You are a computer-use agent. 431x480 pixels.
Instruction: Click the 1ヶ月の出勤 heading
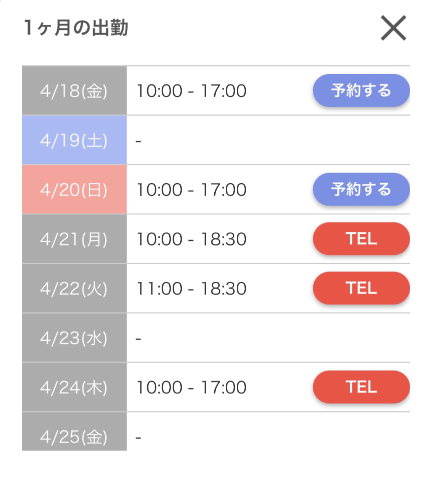[76, 27]
